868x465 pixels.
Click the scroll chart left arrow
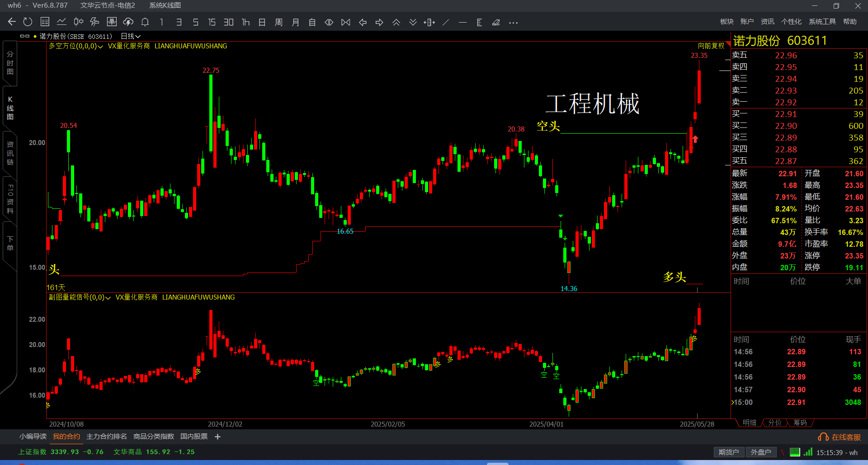click(363, 22)
